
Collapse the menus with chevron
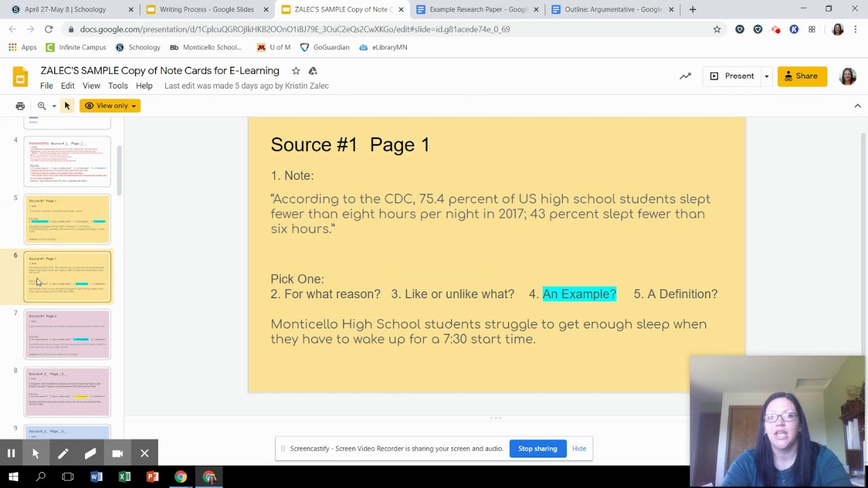(857, 106)
